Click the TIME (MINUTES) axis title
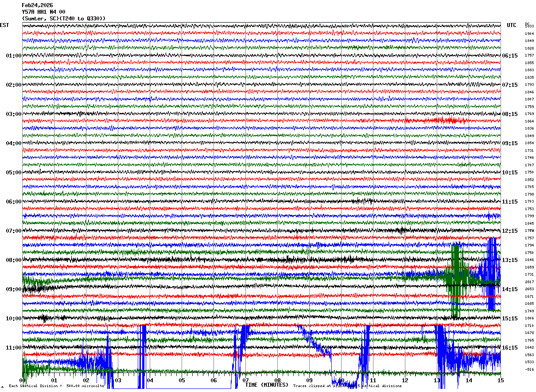This screenshot has width=536, height=392. tap(267, 385)
